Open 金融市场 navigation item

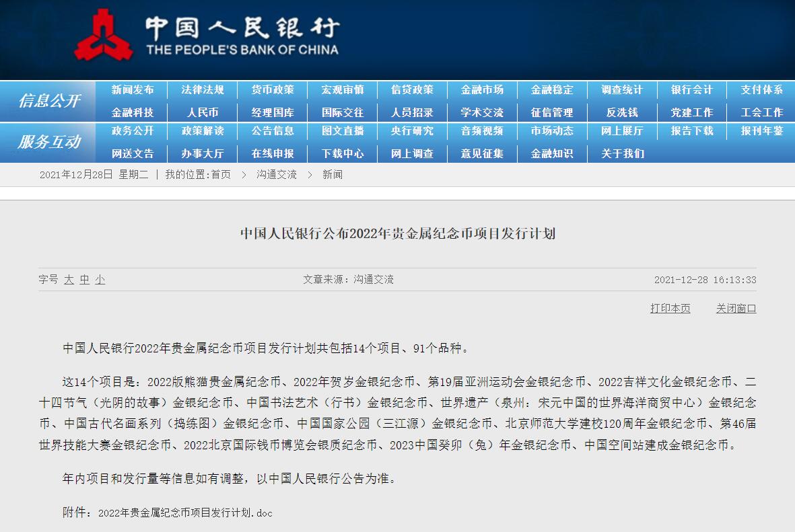pos(482,89)
